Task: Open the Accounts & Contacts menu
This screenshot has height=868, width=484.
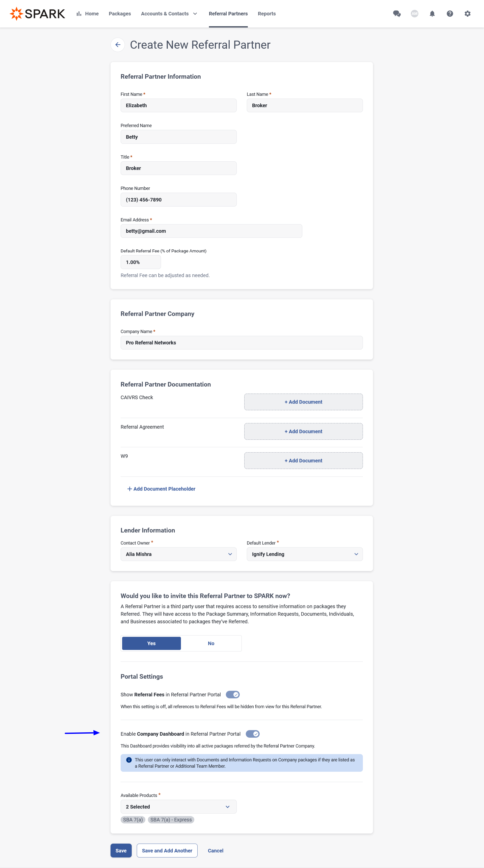Action: [169, 14]
